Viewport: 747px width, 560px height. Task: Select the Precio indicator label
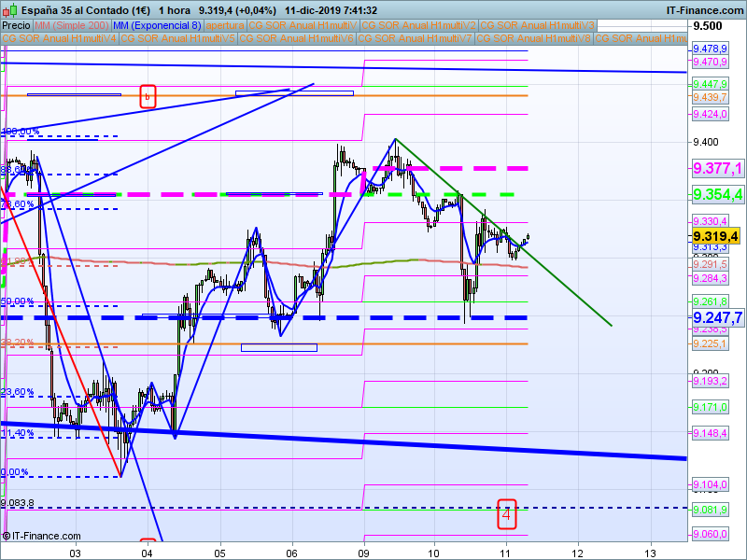[x=16, y=26]
